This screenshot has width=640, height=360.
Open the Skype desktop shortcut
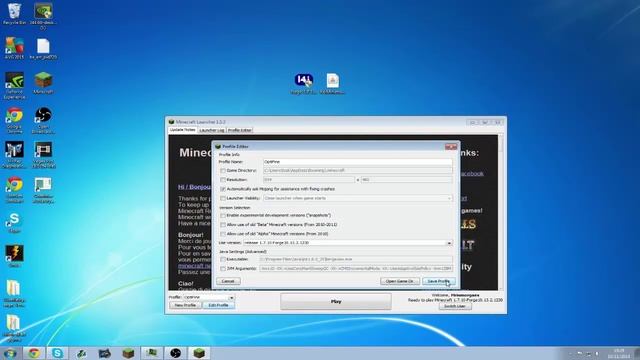[x=14, y=223]
